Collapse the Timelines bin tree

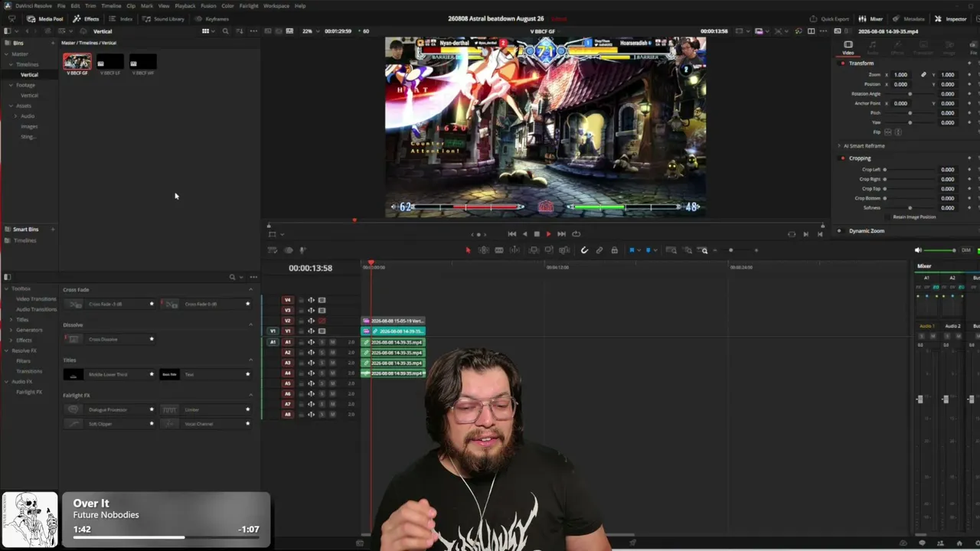11,64
